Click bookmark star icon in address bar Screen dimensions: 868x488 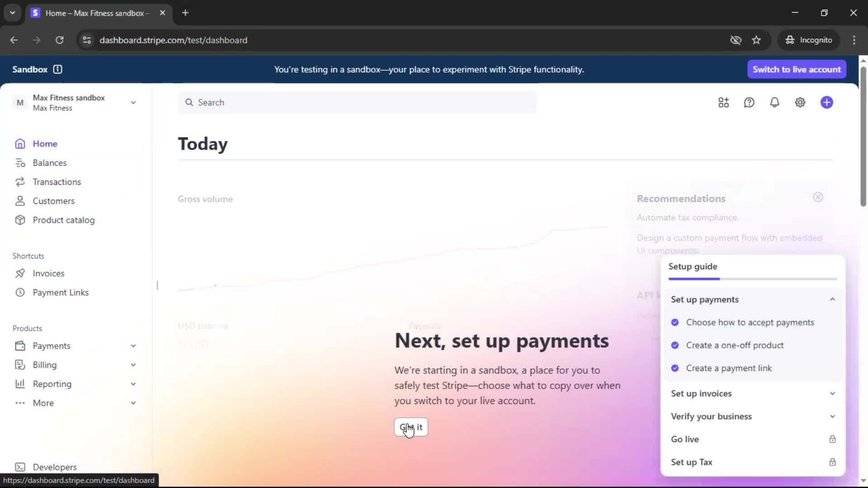tap(756, 40)
